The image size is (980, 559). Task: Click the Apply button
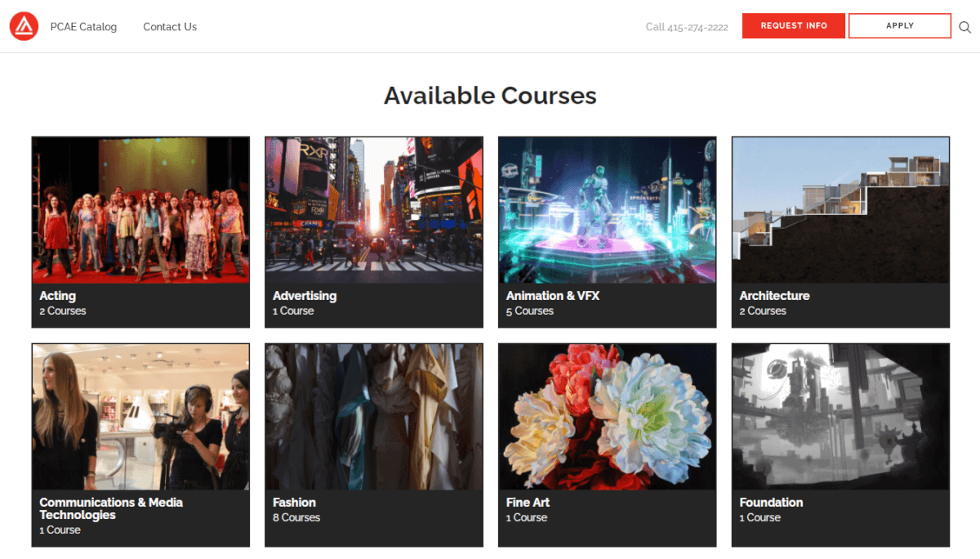[x=899, y=26]
